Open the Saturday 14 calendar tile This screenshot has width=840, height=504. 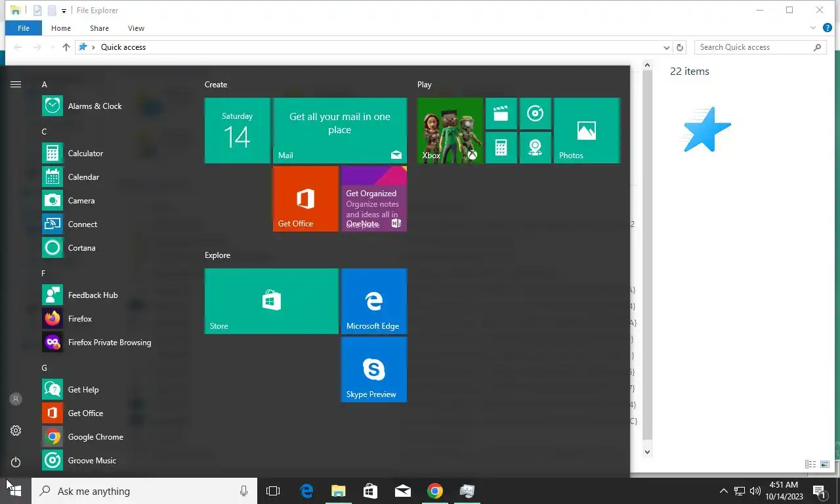(238, 131)
